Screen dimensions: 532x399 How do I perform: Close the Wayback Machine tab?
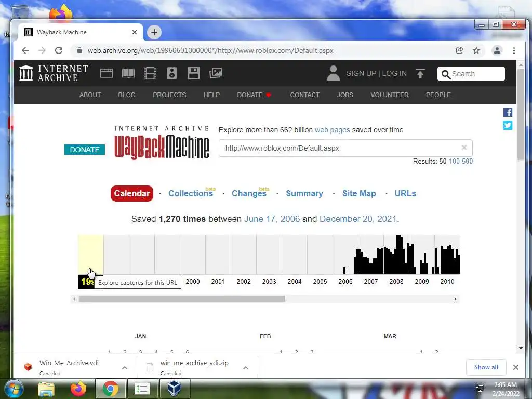(x=135, y=32)
